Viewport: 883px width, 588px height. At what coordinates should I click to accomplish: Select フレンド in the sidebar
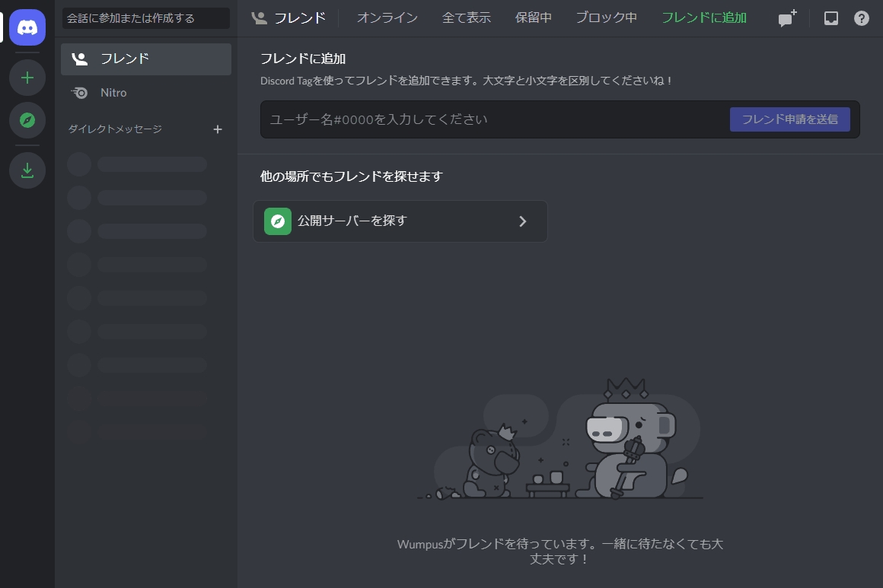point(146,59)
